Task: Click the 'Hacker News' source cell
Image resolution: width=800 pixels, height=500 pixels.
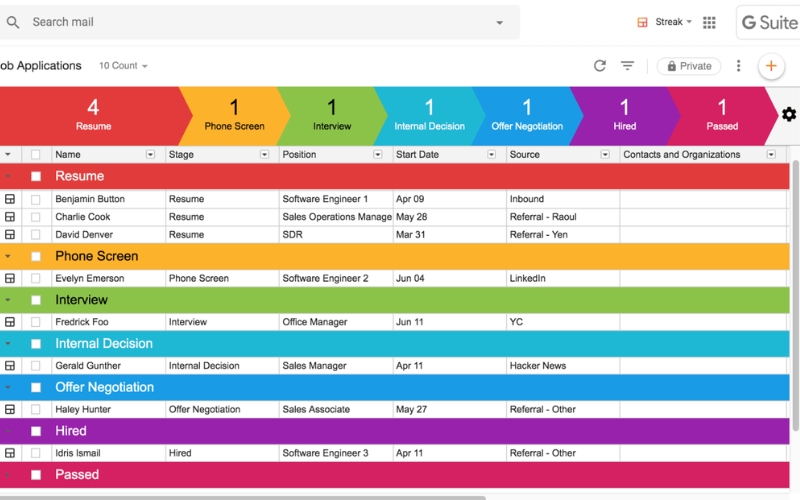Action: click(x=563, y=366)
